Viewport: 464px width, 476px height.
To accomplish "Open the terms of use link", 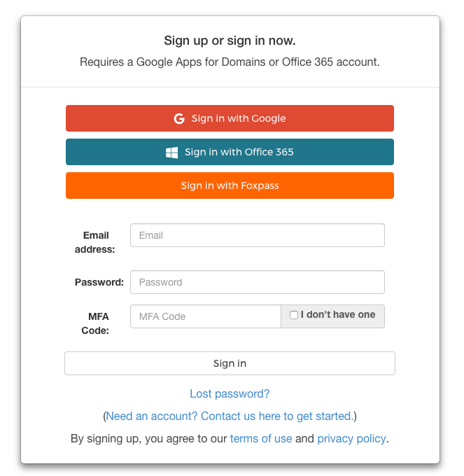I will pos(261,439).
